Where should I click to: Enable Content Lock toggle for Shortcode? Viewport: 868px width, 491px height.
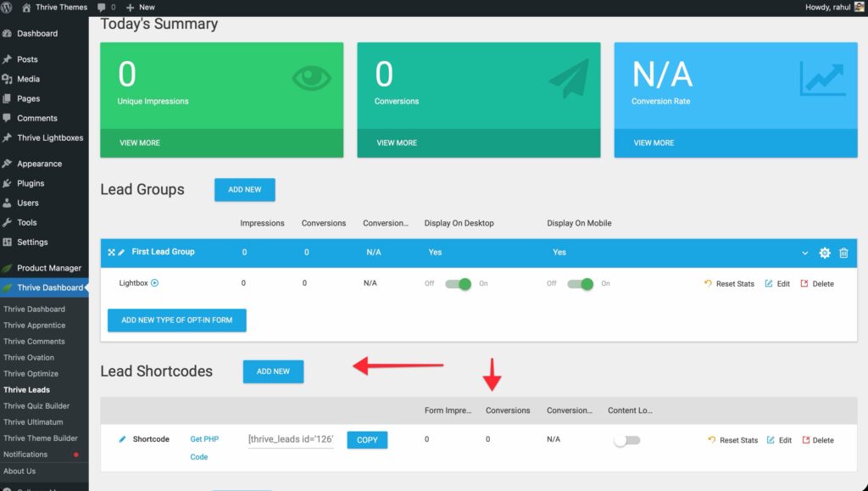pos(627,440)
